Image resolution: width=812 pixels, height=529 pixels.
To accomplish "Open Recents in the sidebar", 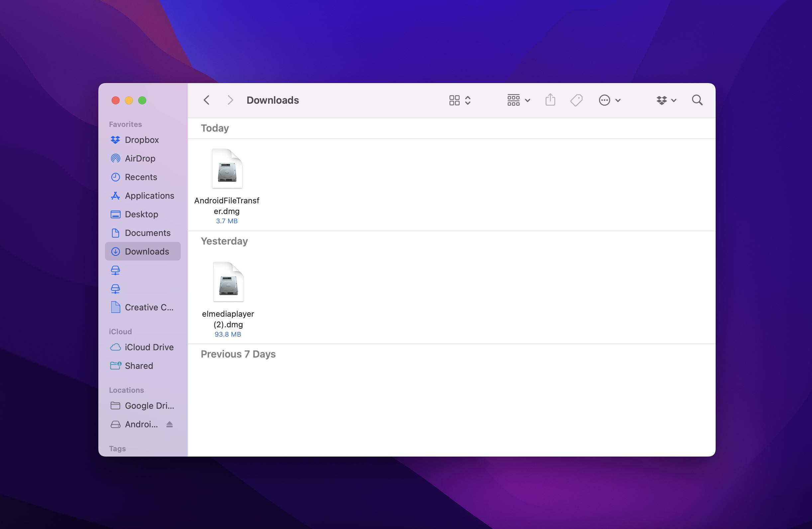I will [x=143, y=177].
